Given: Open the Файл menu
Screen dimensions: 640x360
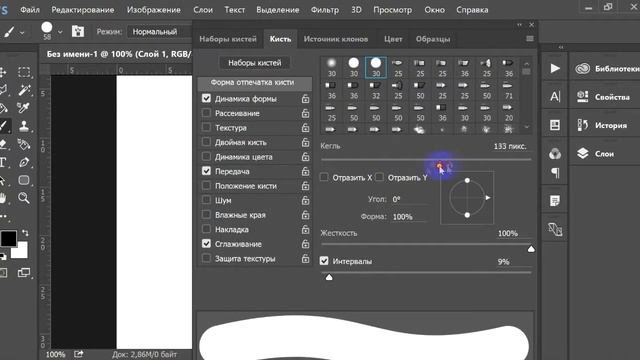Looking at the screenshot, I should 30,10.
